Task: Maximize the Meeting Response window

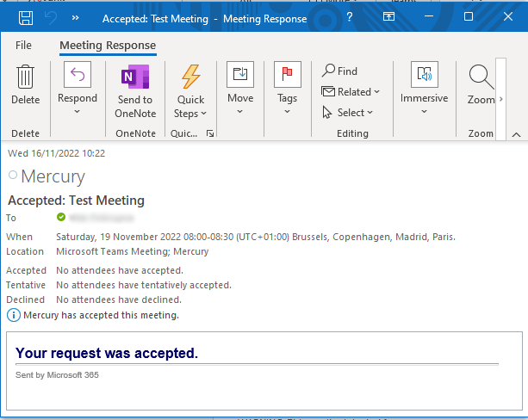Action: coord(469,16)
